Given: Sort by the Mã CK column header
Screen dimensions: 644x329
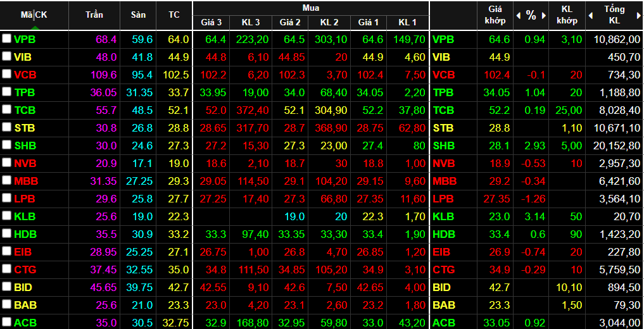Looking at the screenshot, I should 34,15.
